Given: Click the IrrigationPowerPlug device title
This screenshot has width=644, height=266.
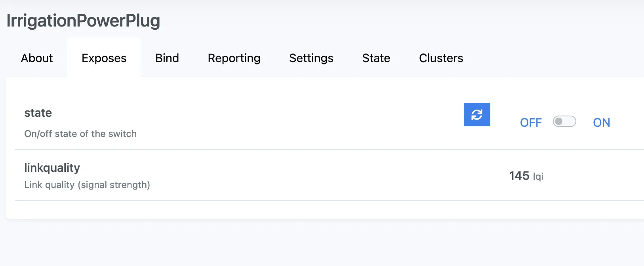Looking at the screenshot, I should click(83, 21).
